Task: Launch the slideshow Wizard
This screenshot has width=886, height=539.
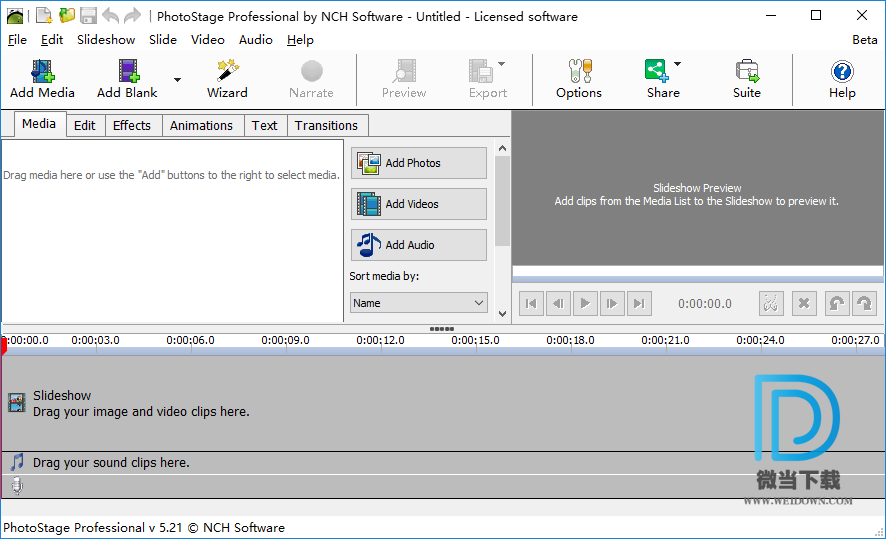Action: [x=227, y=72]
